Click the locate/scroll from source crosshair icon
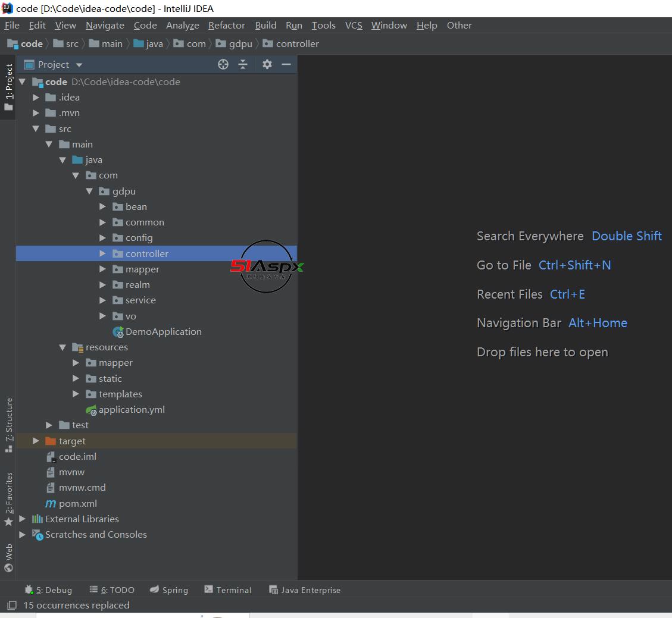672x618 pixels. [223, 64]
